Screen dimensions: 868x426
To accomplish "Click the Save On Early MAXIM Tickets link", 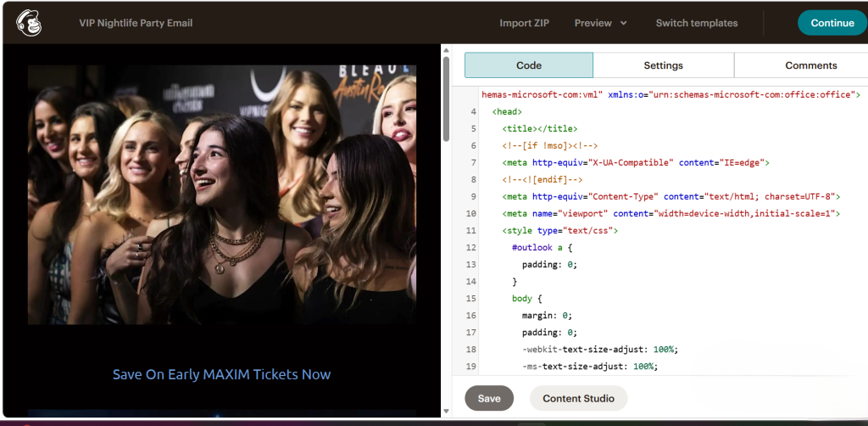I will [221, 374].
